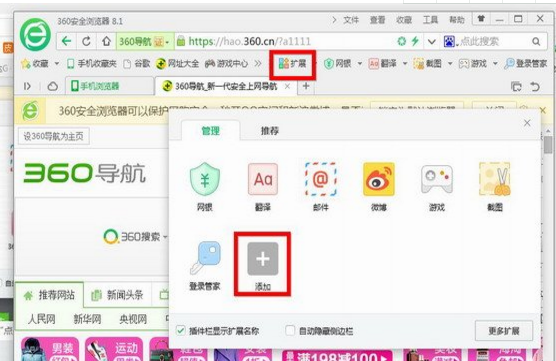Image resolution: width=556 pixels, height=361 pixels.
Task: Open the 谷歌 bookmark
Action: tap(137, 64)
